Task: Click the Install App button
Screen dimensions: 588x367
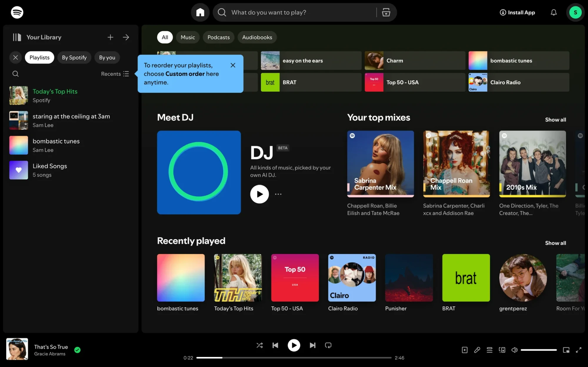Action: [517, 12]
